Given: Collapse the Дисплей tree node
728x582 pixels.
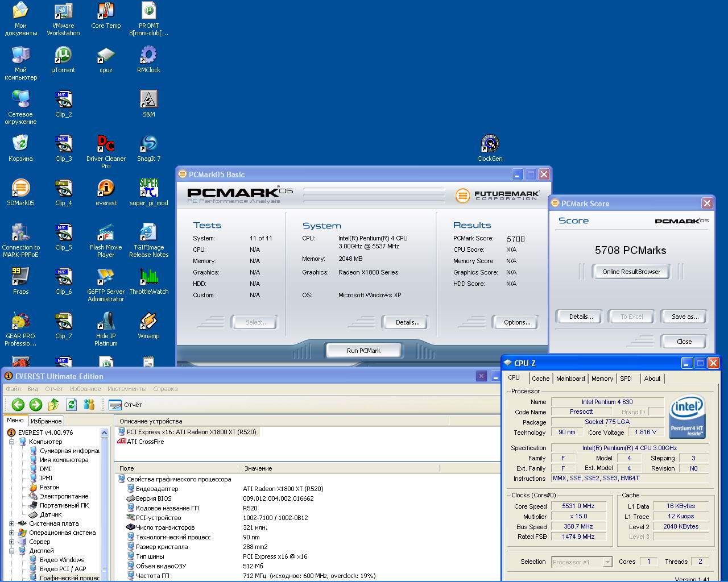Looking at the screenshot, I should 12,551.
